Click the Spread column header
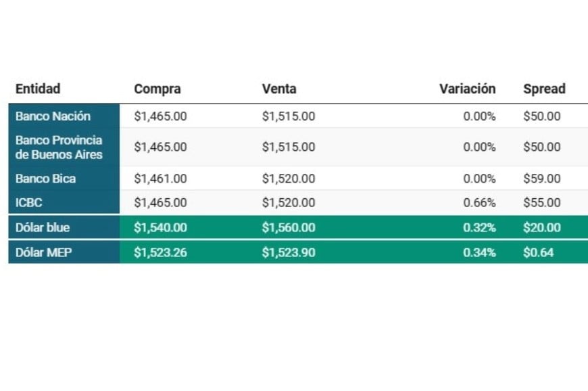 [x=545, y=89]
